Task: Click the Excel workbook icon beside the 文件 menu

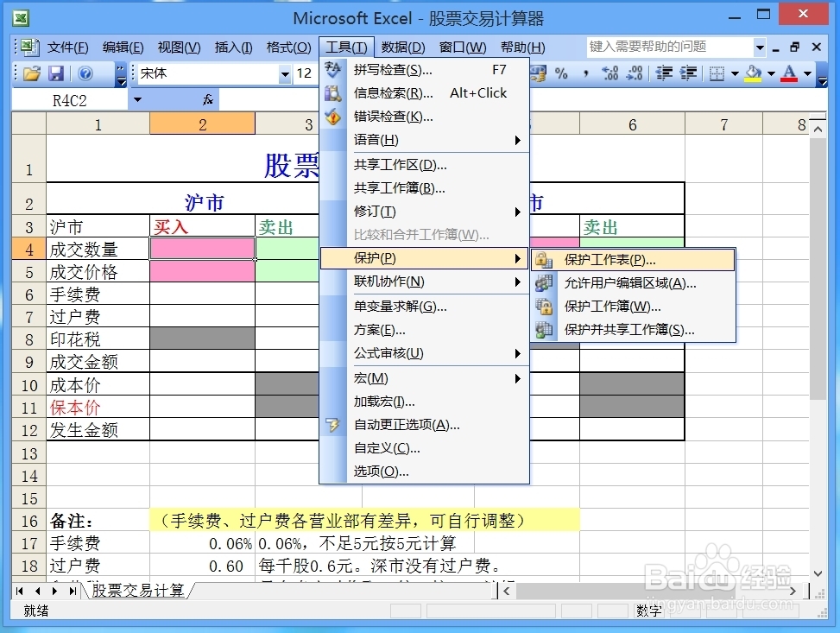Action: tap(29, 47)
